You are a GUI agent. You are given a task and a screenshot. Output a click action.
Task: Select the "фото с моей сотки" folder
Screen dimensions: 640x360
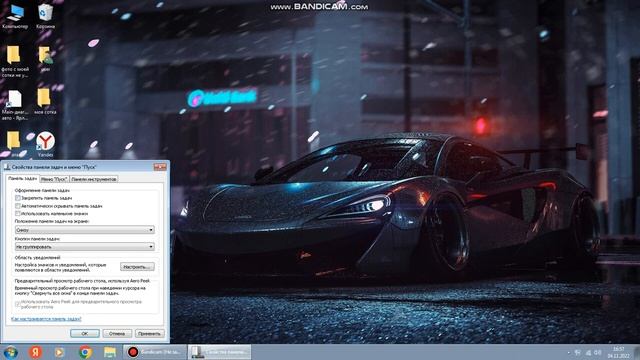click(x=15, y=61)
